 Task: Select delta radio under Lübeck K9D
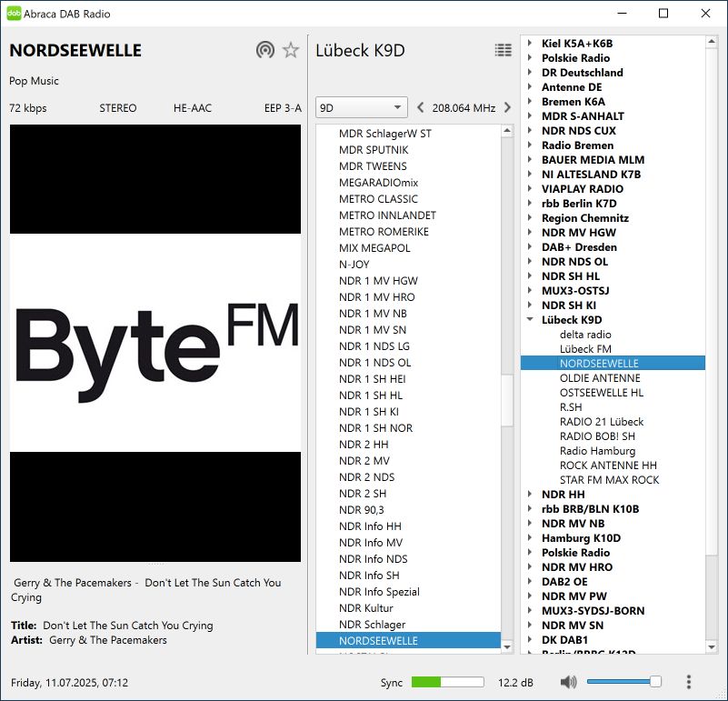tap(585, 335)
